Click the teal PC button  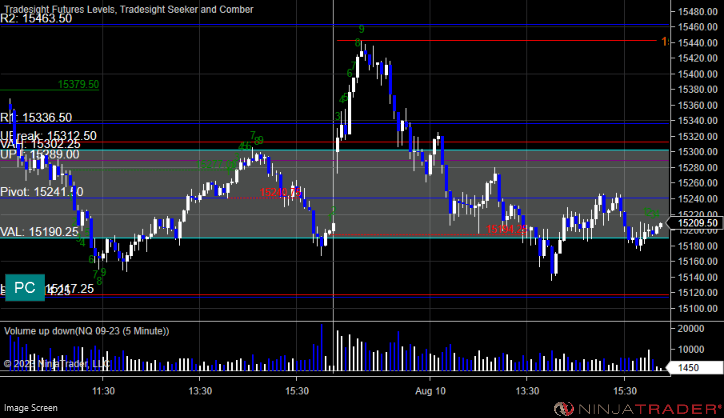(x=25, y=288)
